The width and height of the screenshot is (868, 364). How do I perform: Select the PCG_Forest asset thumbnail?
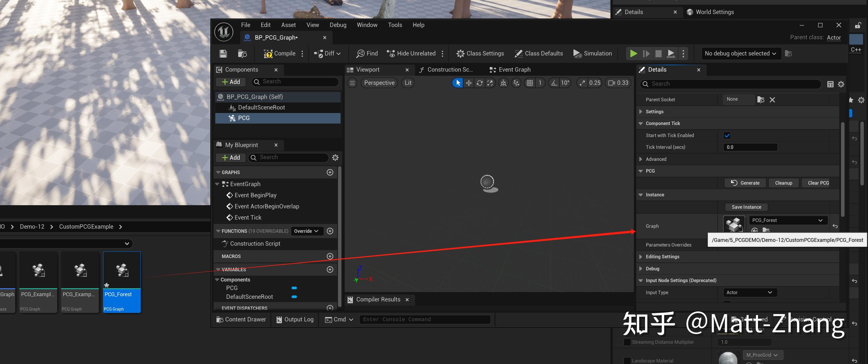coord(122,270)
